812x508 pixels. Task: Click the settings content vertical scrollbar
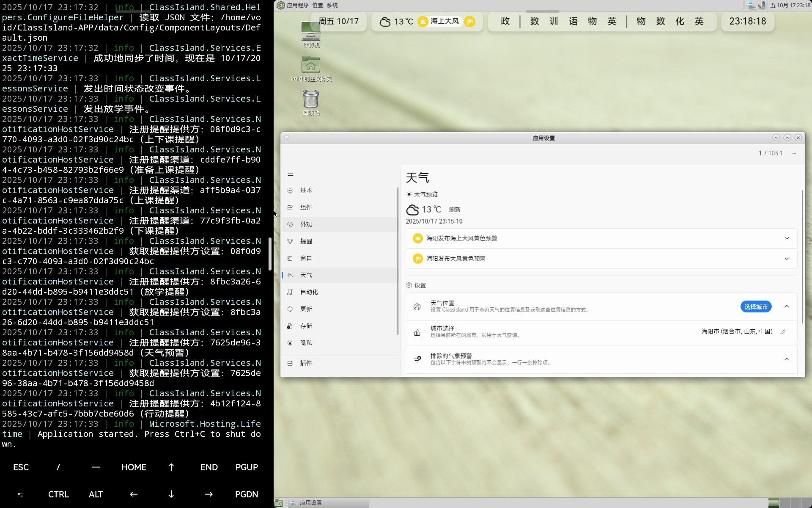point(802,254)
